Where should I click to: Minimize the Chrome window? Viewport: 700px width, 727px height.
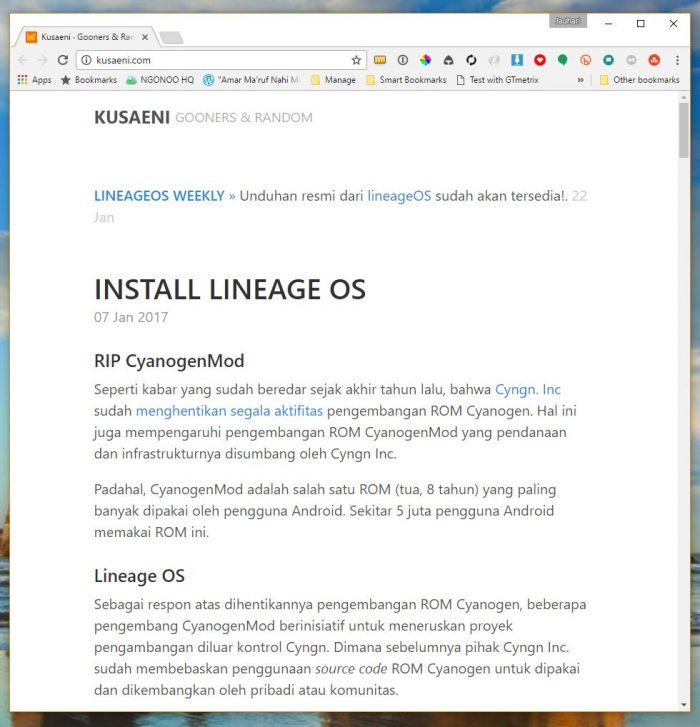pos(609,23)
